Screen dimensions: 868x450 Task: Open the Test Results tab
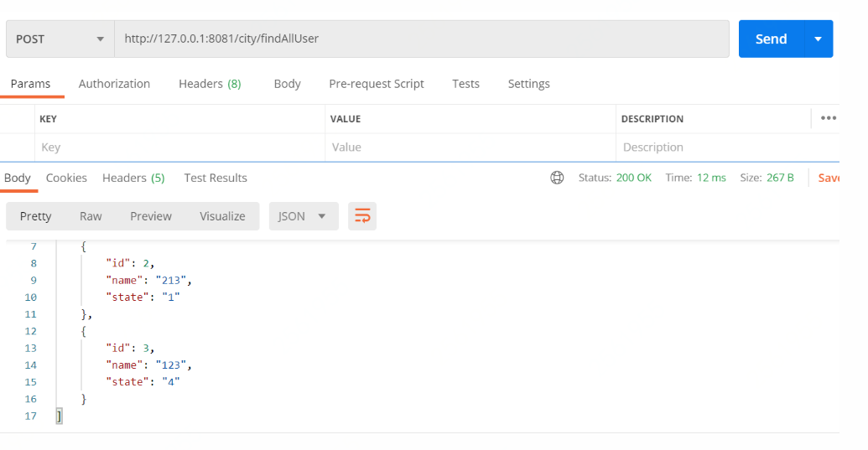pos(216,178)
